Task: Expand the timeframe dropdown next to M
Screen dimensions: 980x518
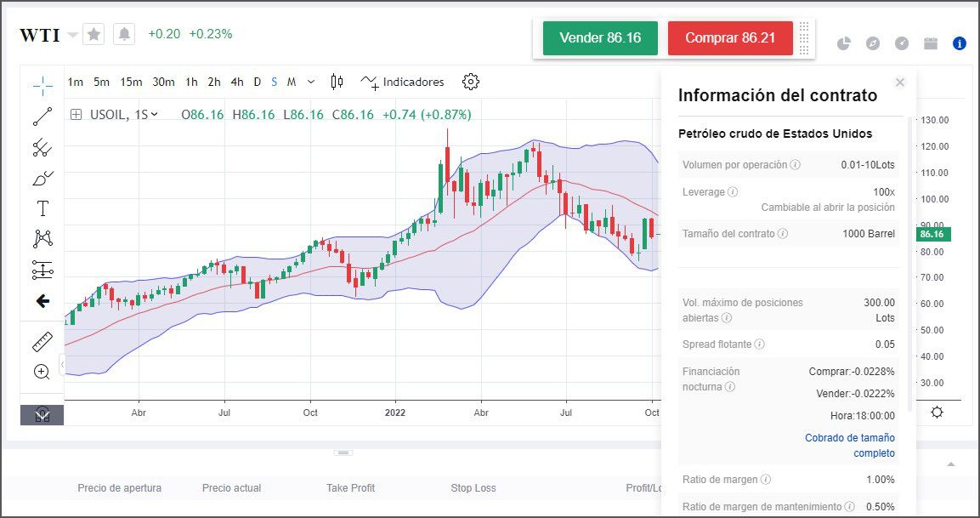Action: pos(310,82)
